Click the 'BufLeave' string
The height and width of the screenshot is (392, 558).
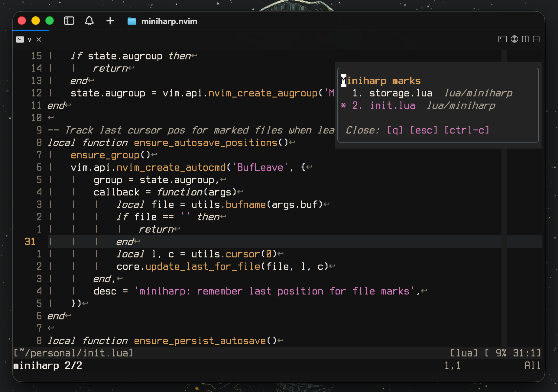pos(260,167)
